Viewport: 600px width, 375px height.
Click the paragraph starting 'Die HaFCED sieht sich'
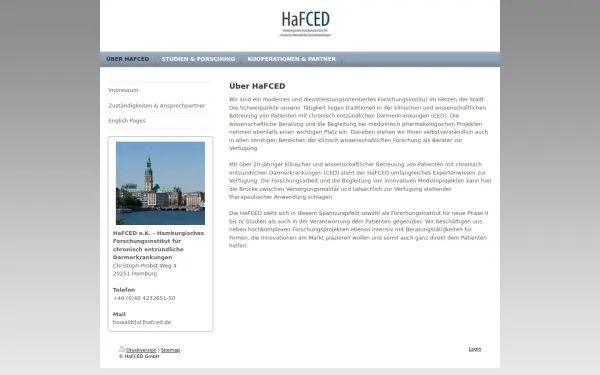(359, 229)
